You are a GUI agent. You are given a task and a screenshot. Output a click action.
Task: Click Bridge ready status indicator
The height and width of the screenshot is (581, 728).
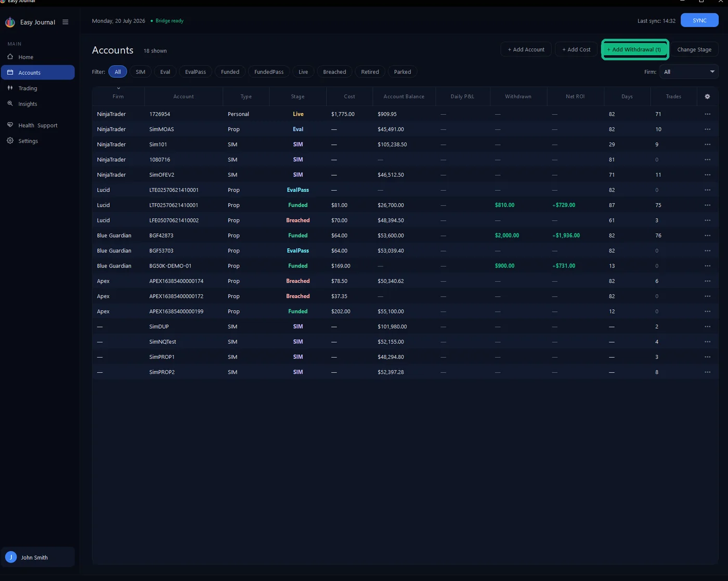click(167, 21)
